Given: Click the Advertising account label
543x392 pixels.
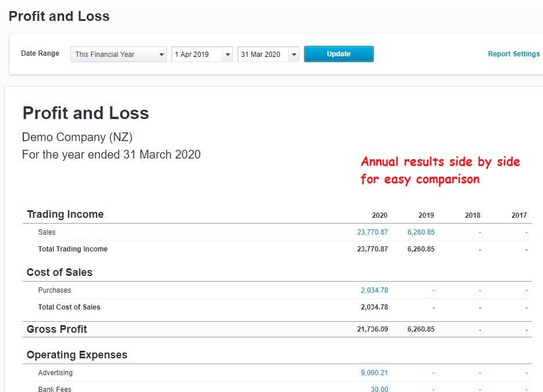Looking at the screenshot, I should (x=55, y=373).
